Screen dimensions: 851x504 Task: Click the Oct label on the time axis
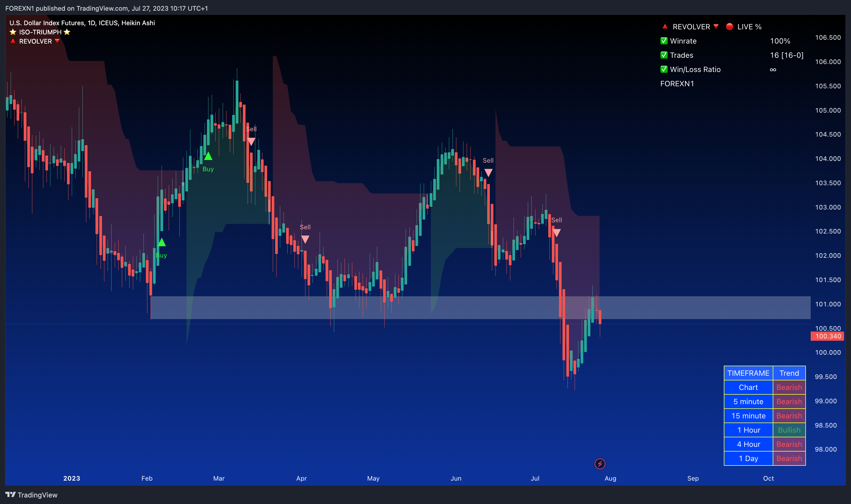click(x=768, y=478)
